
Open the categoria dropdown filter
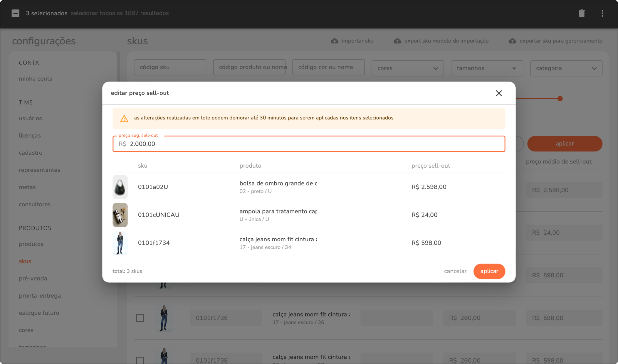(x=566, y=68)
